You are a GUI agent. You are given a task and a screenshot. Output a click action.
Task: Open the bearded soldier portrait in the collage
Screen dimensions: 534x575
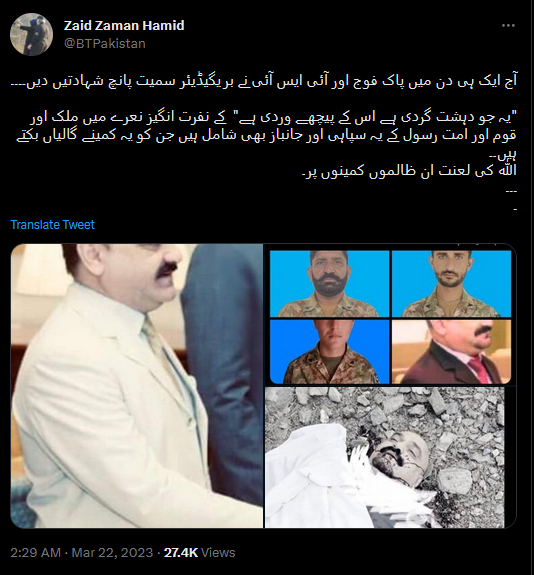pyautogui.click(x=329, y=283)
